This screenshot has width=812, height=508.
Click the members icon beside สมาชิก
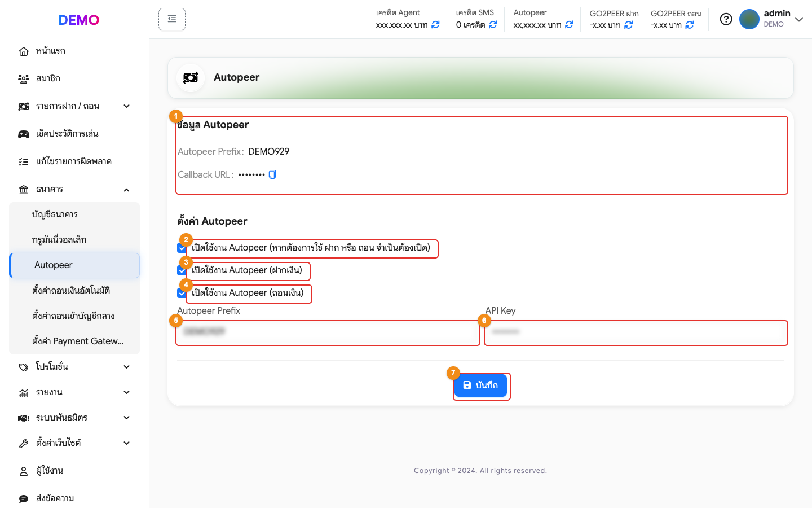point(24,79)
